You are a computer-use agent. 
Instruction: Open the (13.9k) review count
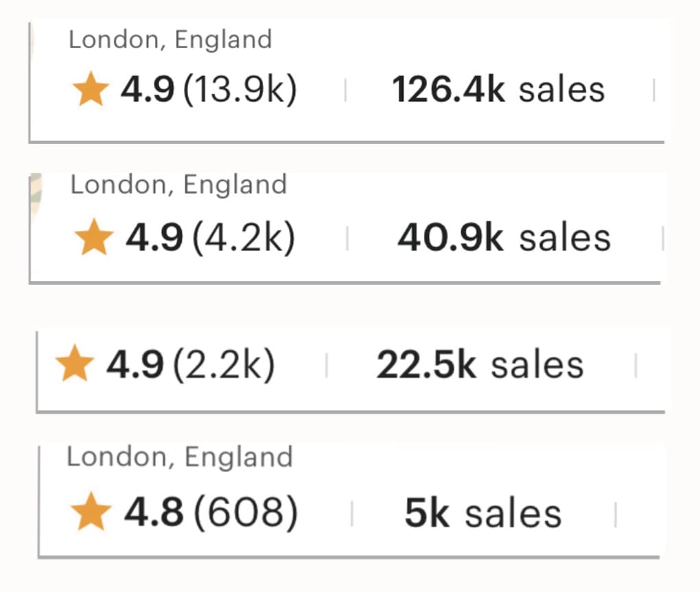tap(241, 91)
